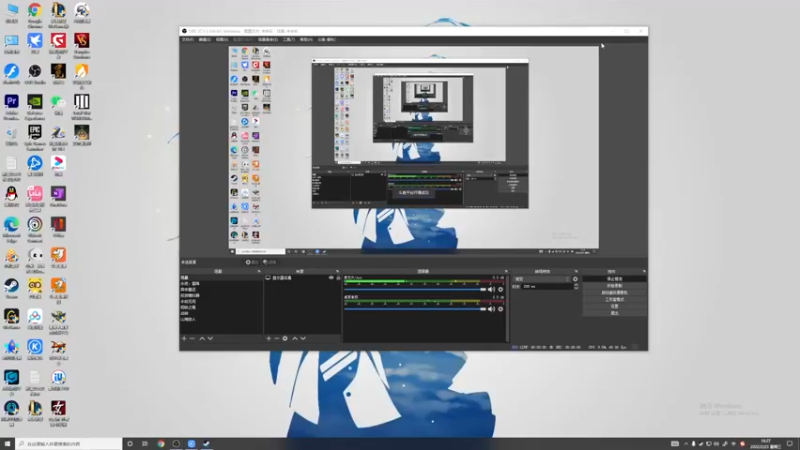The width and height of the screenshot is (800, 450).
Task: Pop out the Sources dock panel
Action: tap(337, 271)
